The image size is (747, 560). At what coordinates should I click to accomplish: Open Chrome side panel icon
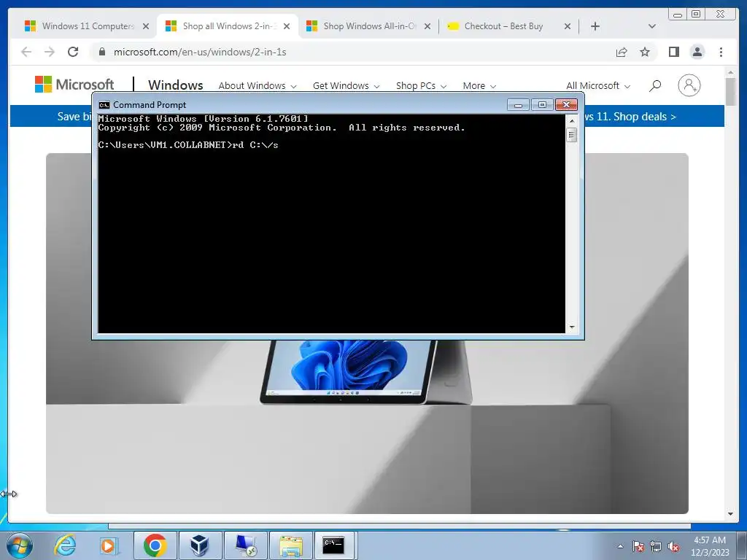click(673, 52)
